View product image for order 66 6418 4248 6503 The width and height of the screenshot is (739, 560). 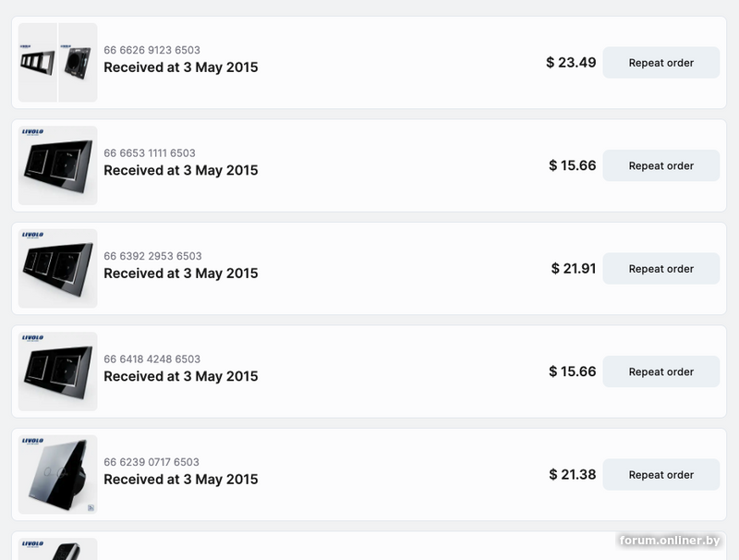click(x=57, y=371)
